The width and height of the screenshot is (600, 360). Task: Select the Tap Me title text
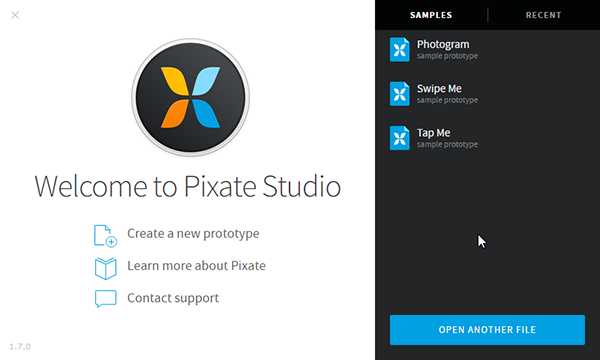tap(434, 133)
